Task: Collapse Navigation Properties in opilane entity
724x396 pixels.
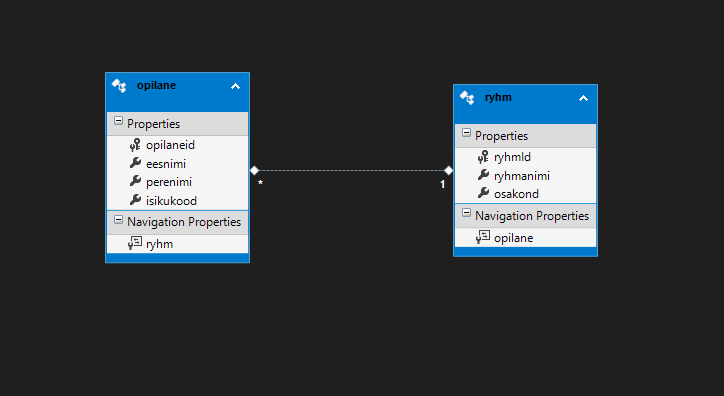Action: [x=118, y=219]
